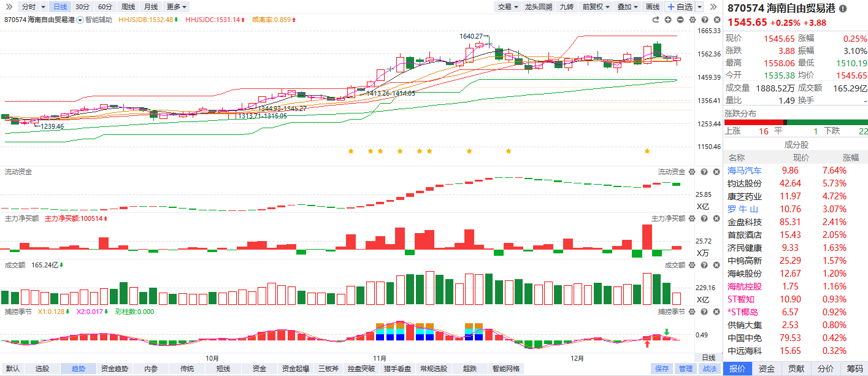868x376 pixels.
Task: Open help for the 主力净买额 indicator
Action: (704, 218)
